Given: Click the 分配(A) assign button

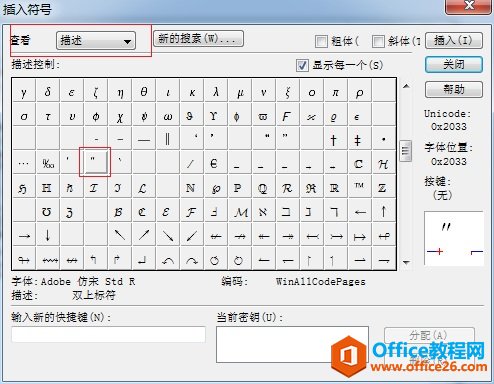Looking at the screenshot, I should point(429,335).
